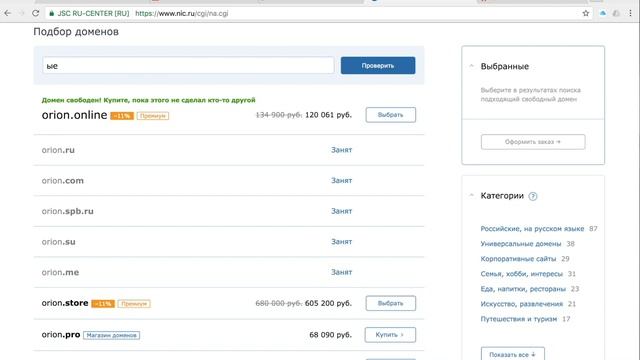This screenshot has height=360, width=640.
Task: Click the -11% discount badge on orion.store
Action: point(103,304)
